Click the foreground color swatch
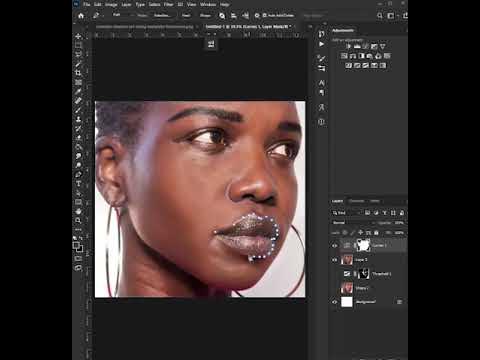Screen dimensions: 480x360 tap(76, 245)
